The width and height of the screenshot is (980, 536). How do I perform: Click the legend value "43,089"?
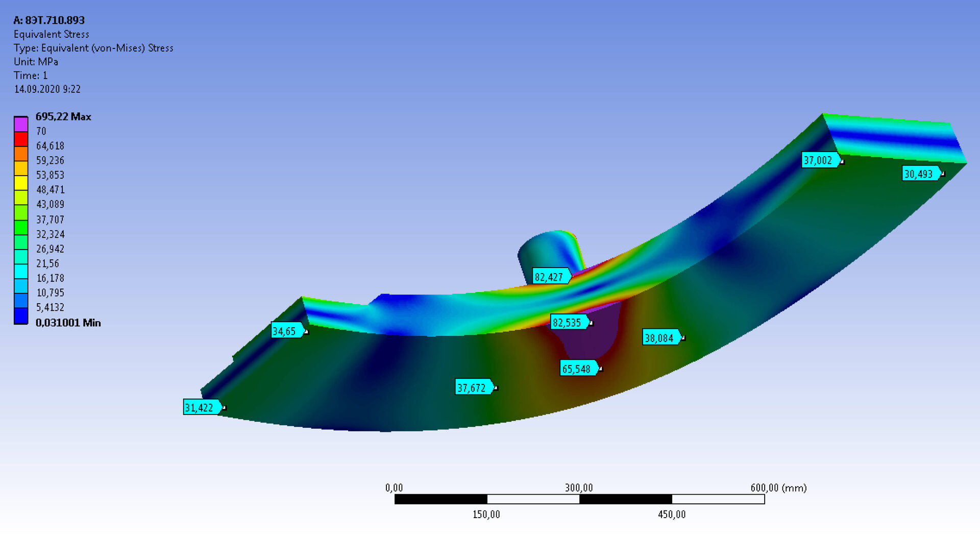(x=50, y=204)
